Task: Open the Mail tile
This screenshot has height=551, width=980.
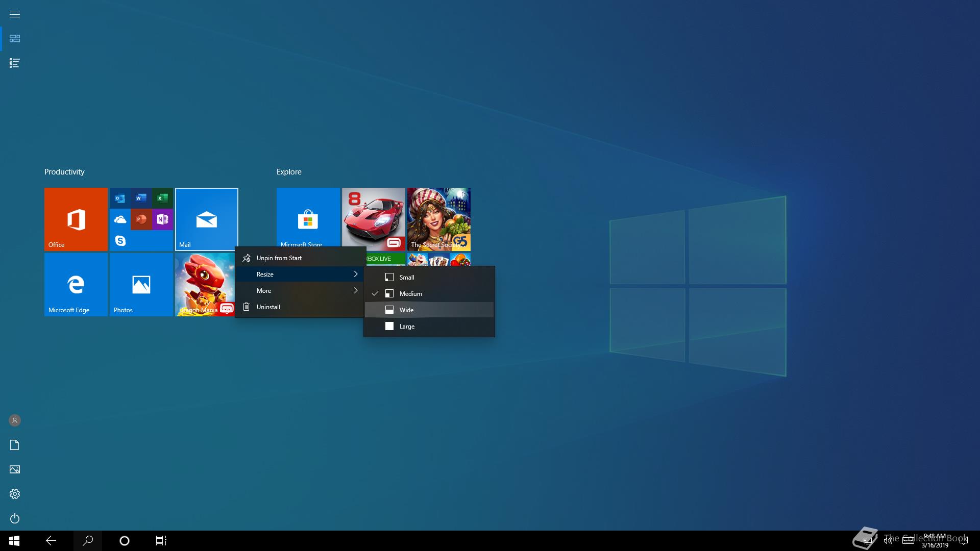Action: 207,219
